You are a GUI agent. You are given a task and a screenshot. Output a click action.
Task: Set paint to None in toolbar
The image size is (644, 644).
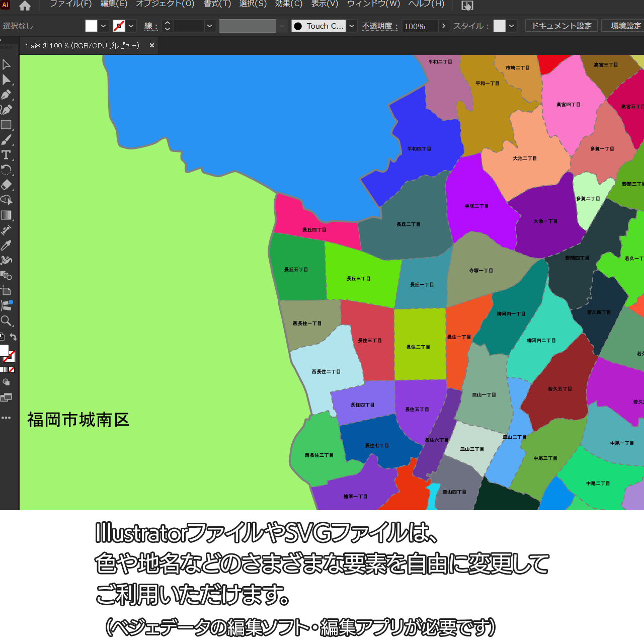(12, 370)
